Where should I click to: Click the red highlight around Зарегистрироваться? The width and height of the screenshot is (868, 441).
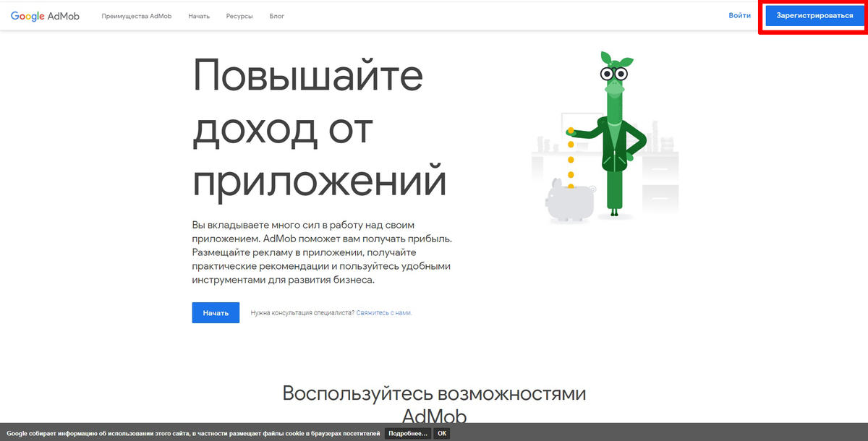(x=814, y=15)
